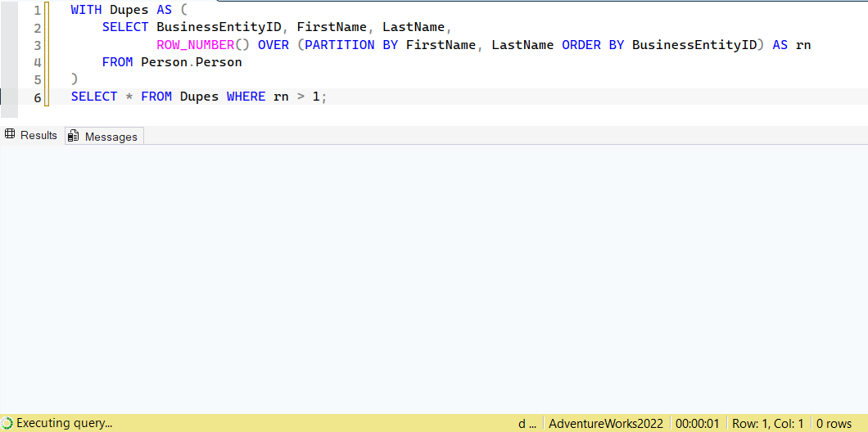Click the 00:00:01 elapsed time
Viewport: 868px width, 432px height.
coord(697,424)
